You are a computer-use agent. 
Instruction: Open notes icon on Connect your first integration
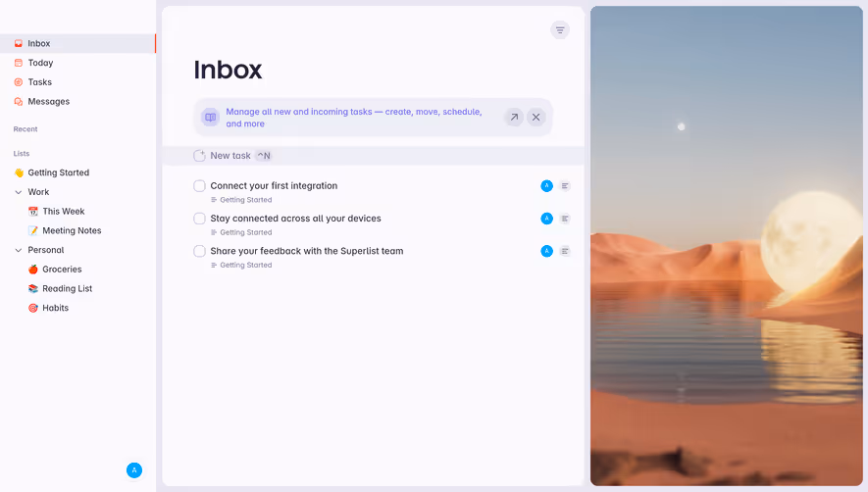pyautogui.click(x=565, y=186)
